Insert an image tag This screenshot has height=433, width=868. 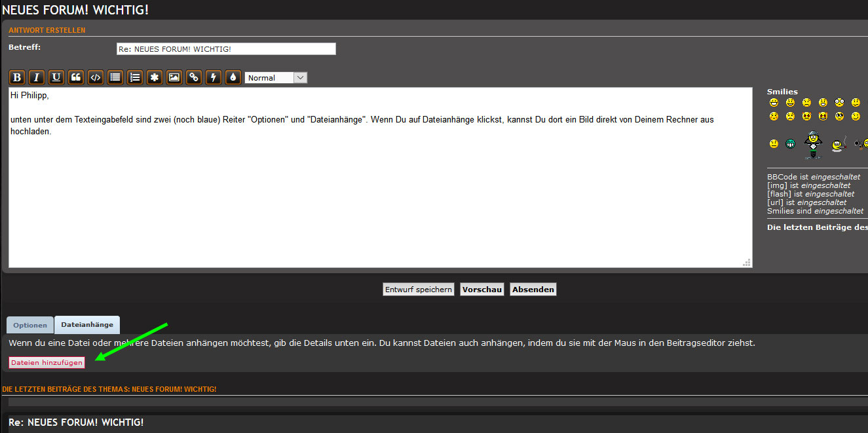point(174,77)
